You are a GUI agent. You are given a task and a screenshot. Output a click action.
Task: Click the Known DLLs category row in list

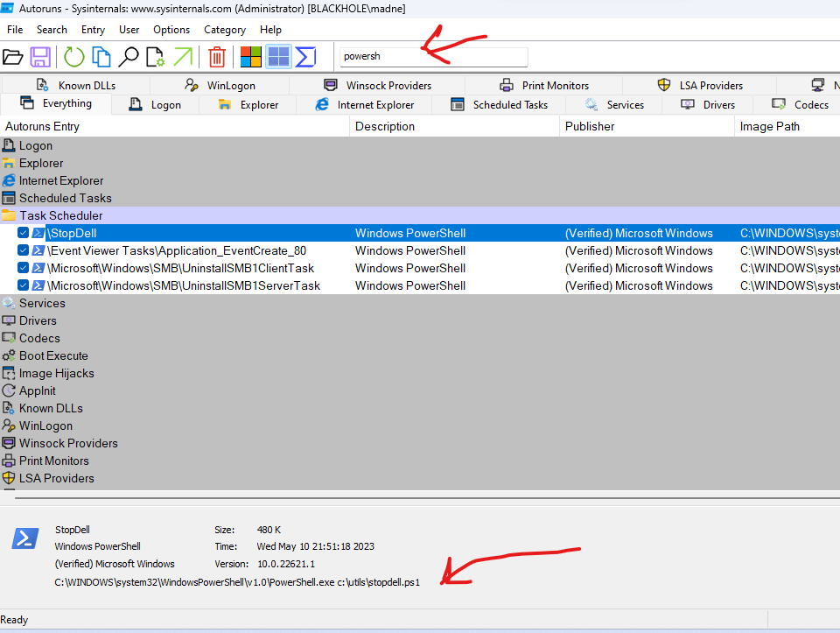(x=420, y=408)
